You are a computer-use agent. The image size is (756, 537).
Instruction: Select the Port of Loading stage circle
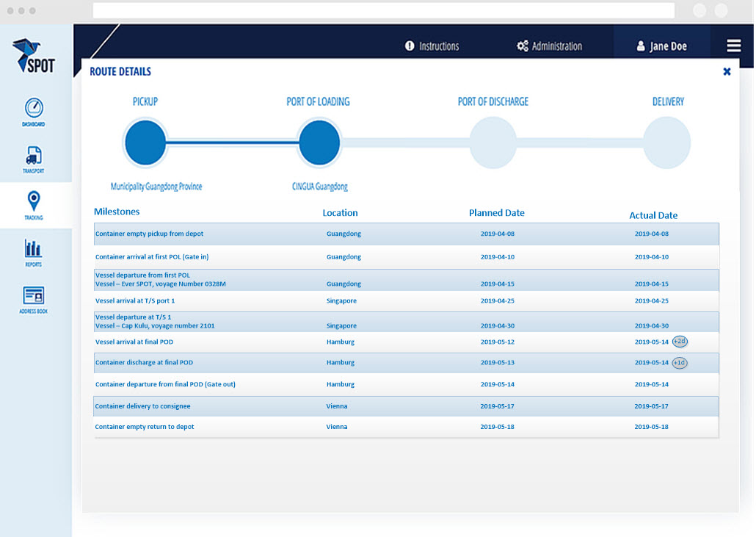(319, 143)
